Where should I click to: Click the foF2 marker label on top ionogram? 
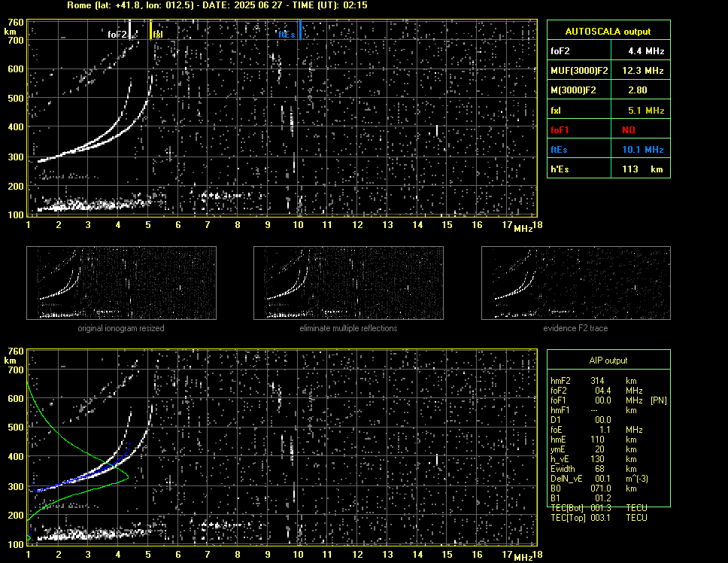coord(117,35)
